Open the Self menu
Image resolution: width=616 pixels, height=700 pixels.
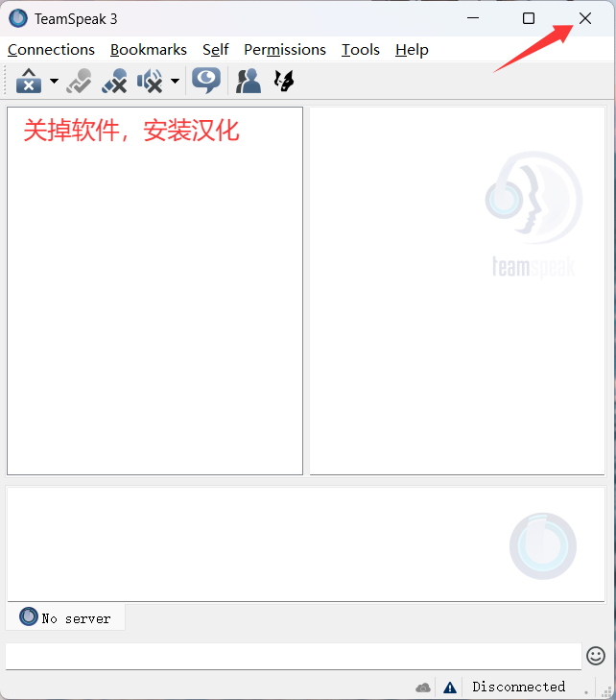(215, 50)
